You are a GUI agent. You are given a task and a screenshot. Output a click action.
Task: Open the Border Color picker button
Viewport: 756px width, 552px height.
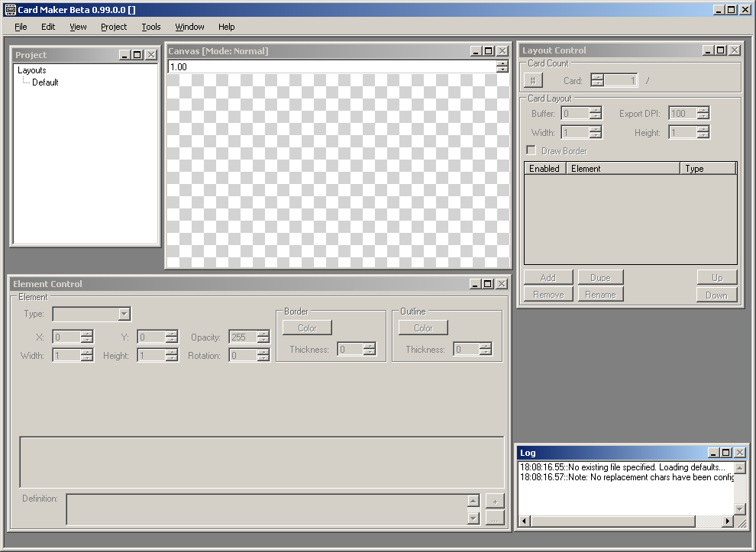click(307, 328)
